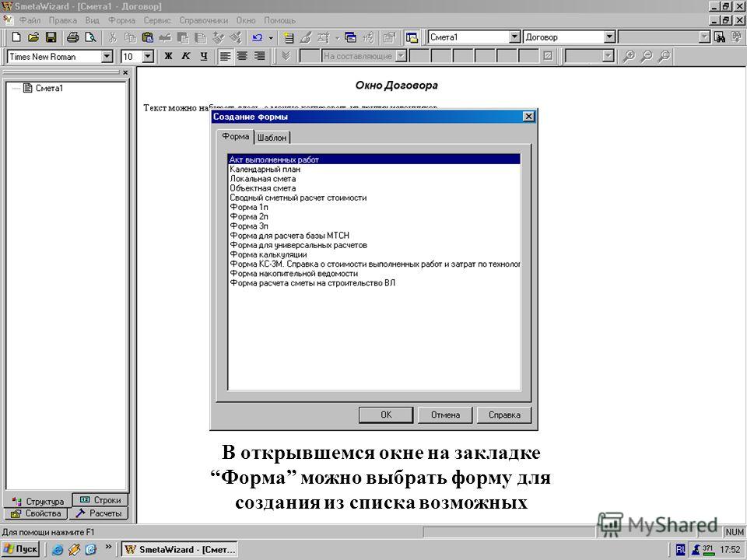This screenshot has width=747, height=560.
Task: Align text left
Action: 225,56
